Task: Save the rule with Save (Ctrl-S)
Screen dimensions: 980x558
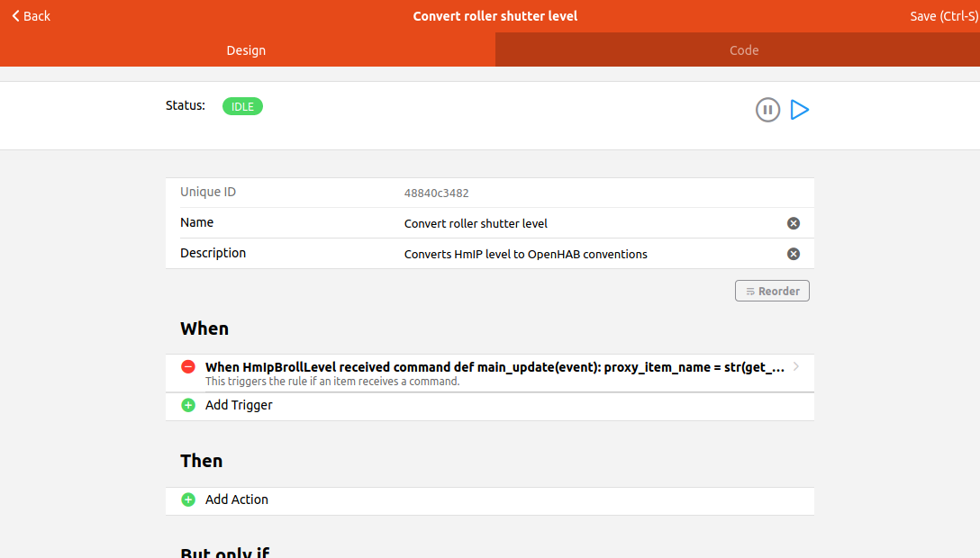Action: pyautogui.click(x=944, y=16)
